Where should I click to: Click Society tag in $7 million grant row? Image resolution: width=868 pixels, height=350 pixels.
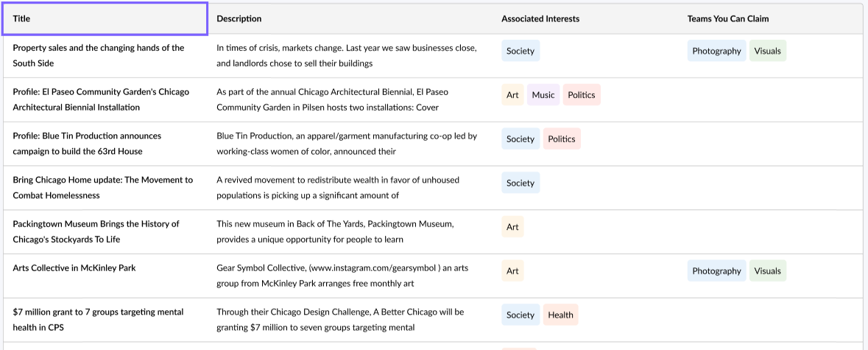[x=521, y=315]
